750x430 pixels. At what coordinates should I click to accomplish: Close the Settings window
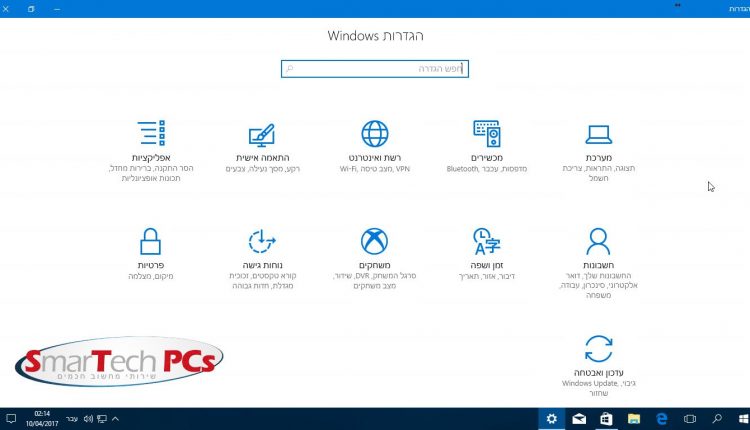click(6, 9)
